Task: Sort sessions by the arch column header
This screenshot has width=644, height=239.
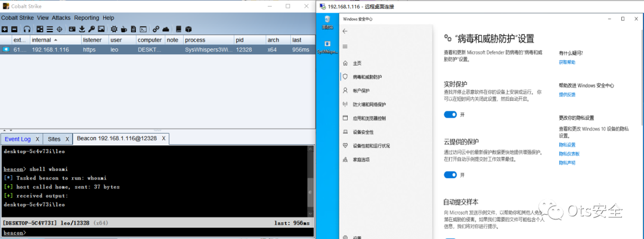Action: (x=278, y=40)
